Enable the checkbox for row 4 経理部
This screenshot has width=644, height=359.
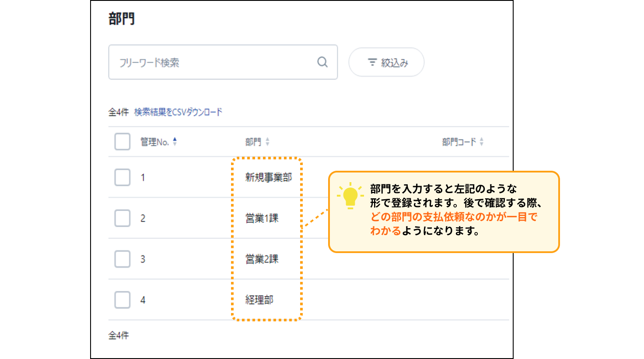[x=122, y=300]
